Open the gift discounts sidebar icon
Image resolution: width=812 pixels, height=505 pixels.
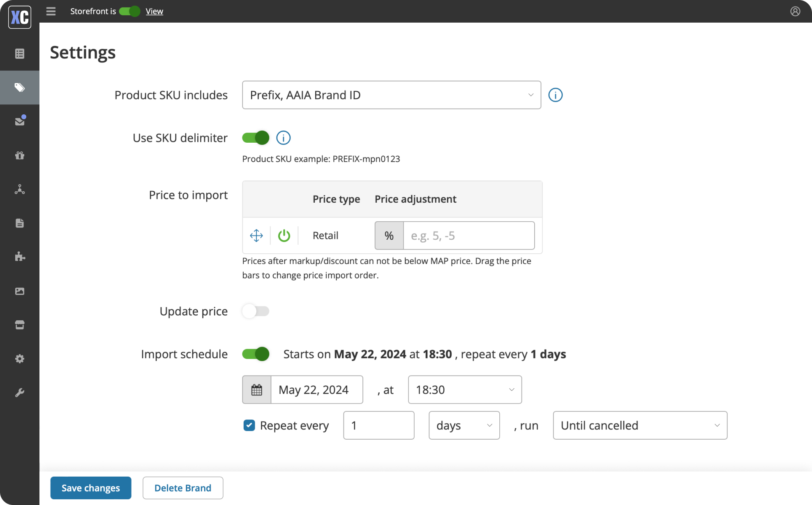tap(20, 155)
